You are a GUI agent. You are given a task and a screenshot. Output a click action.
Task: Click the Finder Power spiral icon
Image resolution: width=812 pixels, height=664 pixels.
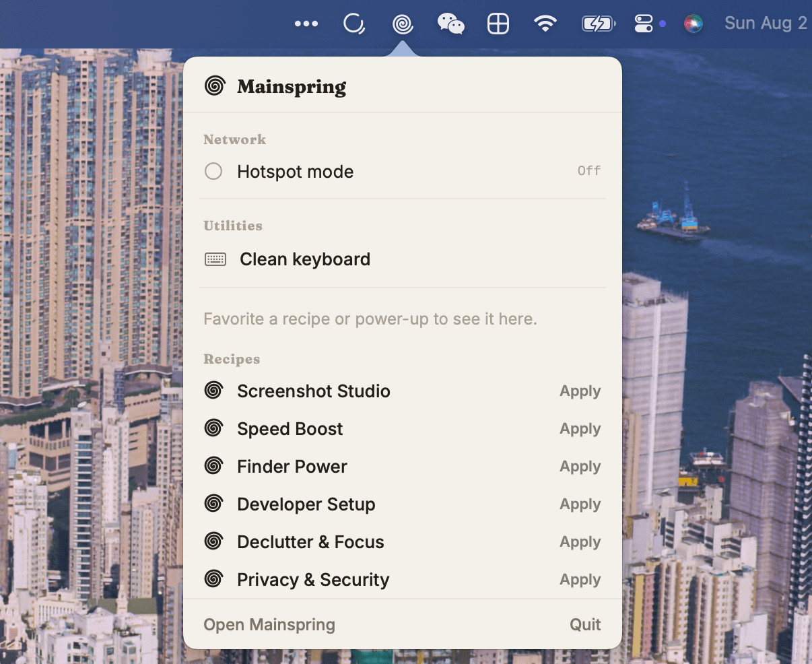click(214, 465)
